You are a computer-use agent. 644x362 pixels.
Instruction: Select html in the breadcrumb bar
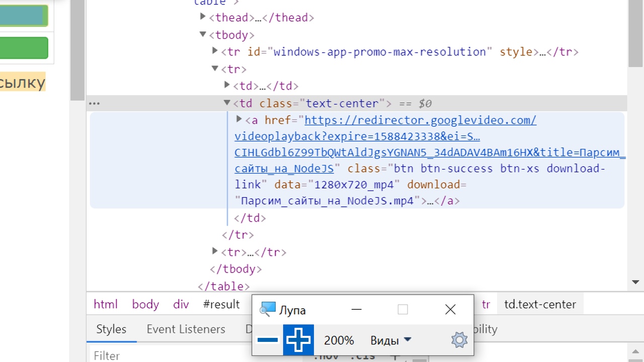pos(106,304)
